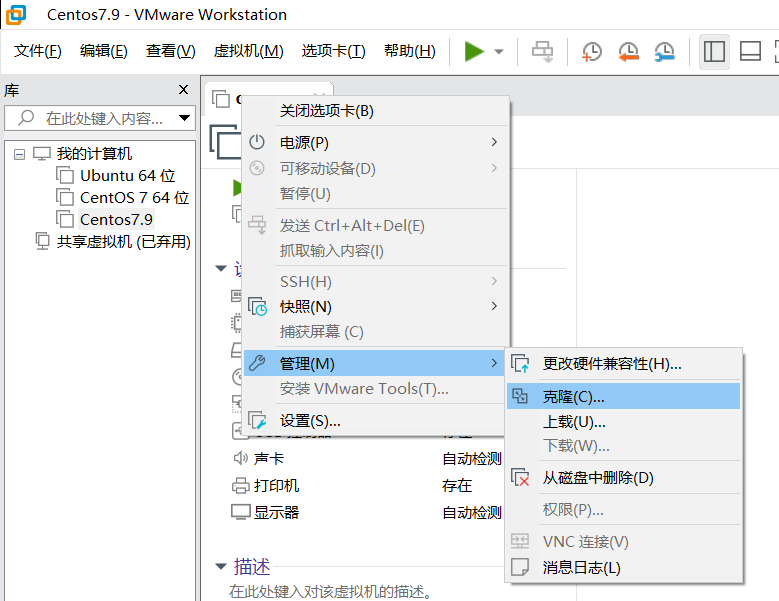
Task: Select 共享虚拟机 (已弃用) tree item
Action: pyautogui.click(x=123, y=242)
